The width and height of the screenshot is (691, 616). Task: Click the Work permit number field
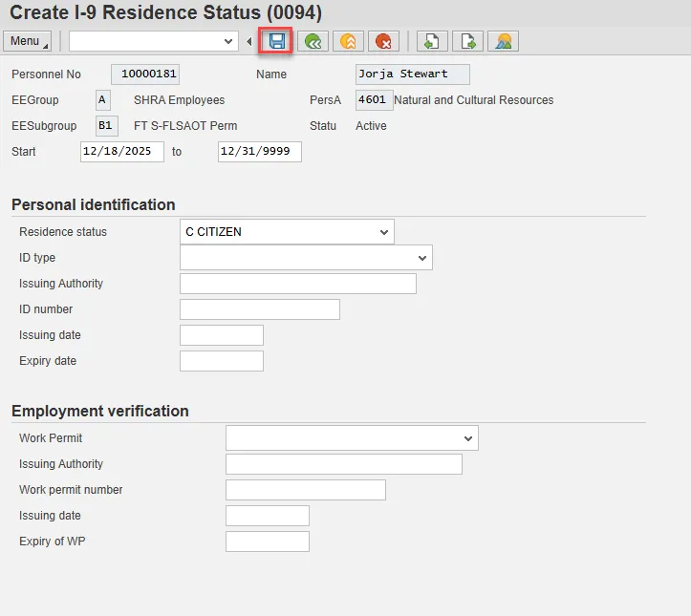click(x=305, y=490)
